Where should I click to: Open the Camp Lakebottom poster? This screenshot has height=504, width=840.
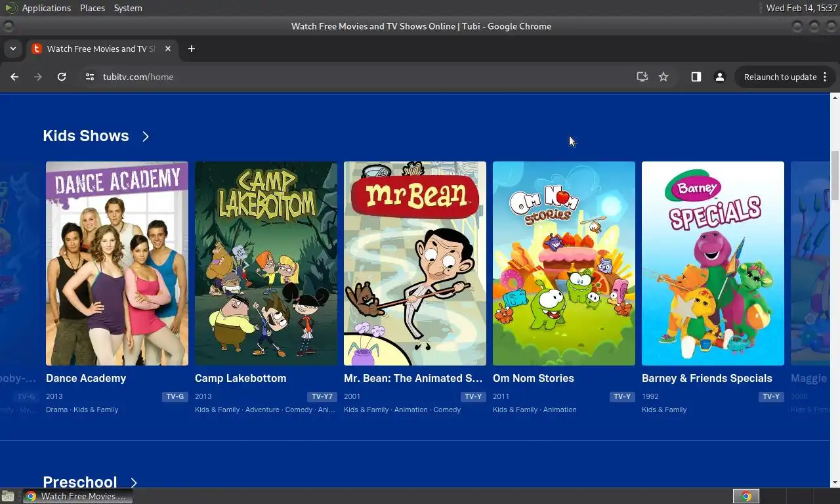tap(266, 263)
